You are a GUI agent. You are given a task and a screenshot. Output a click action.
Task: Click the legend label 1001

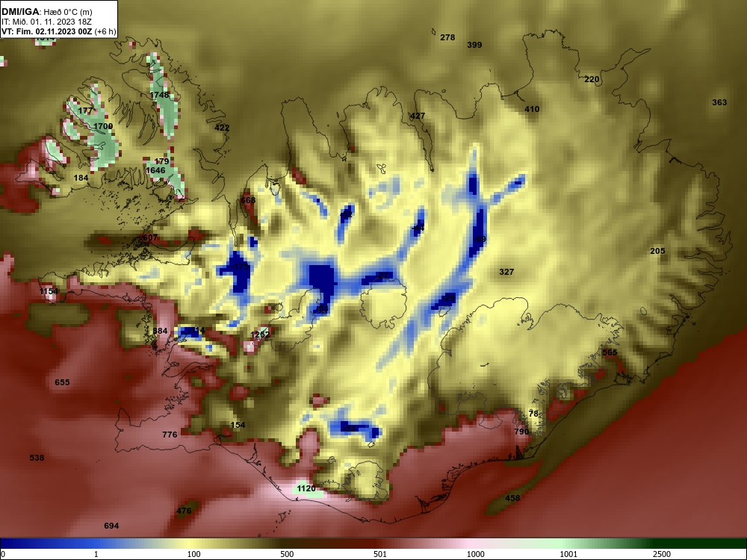coord(568,554)
